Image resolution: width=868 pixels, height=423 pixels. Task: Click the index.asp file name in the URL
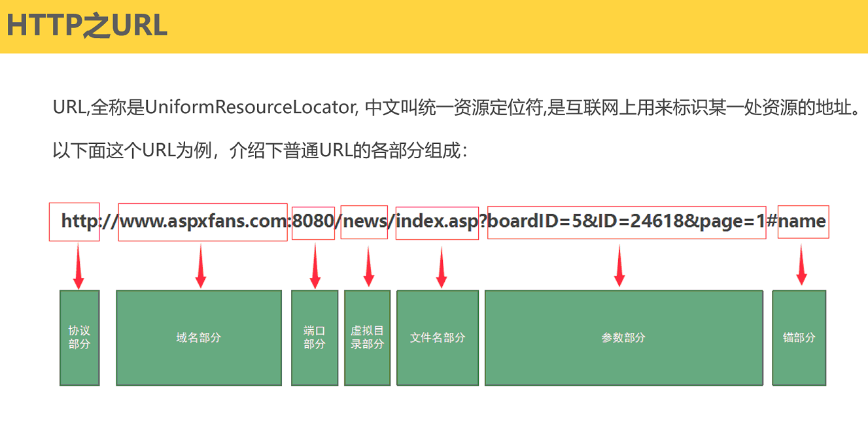[438, 222]
